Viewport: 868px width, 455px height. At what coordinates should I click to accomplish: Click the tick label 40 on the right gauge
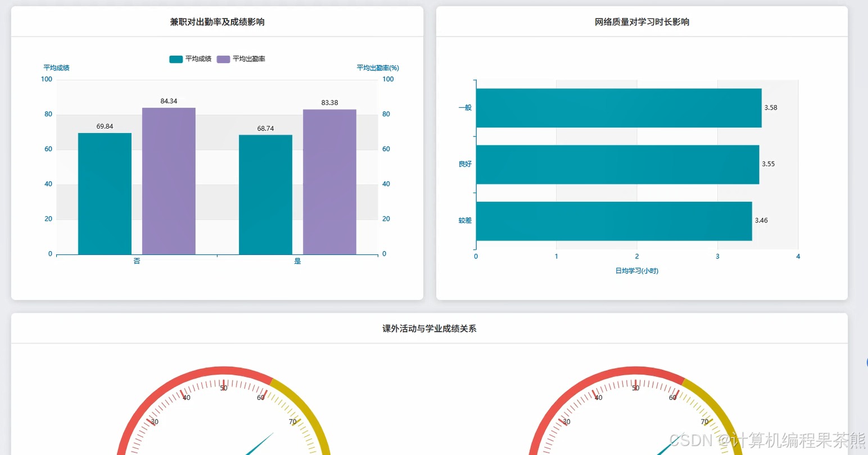click(x=598, y=398)
